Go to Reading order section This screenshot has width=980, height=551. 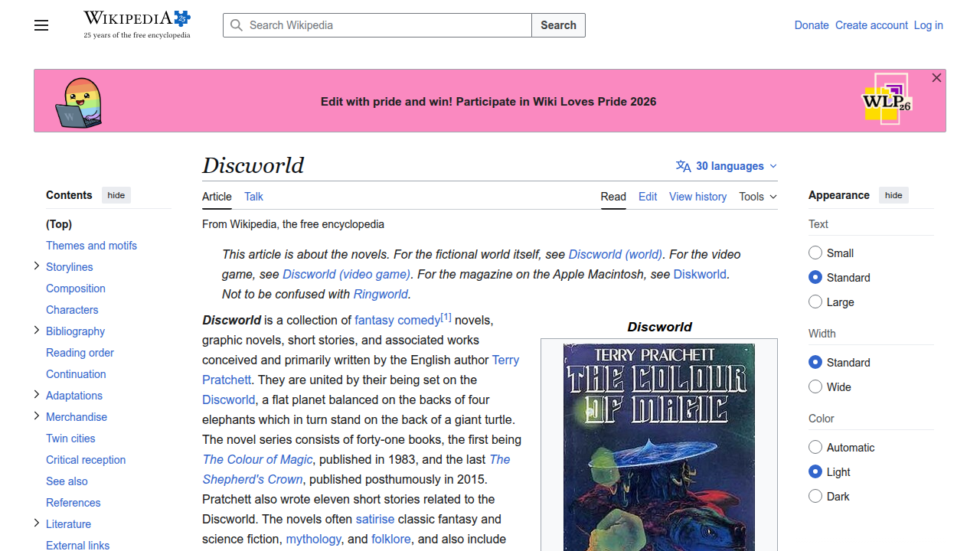click(80, 353)
